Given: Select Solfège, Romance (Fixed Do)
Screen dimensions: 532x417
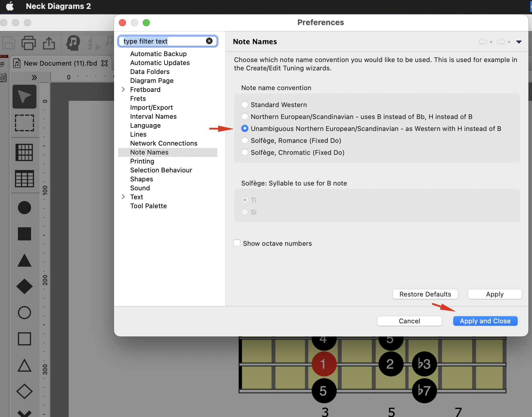Looking at the screenshot, I should [x=245, y=140].
